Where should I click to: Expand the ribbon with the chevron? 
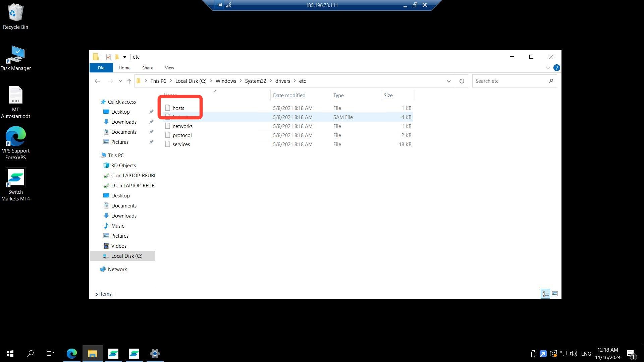[x=548, y=68]
